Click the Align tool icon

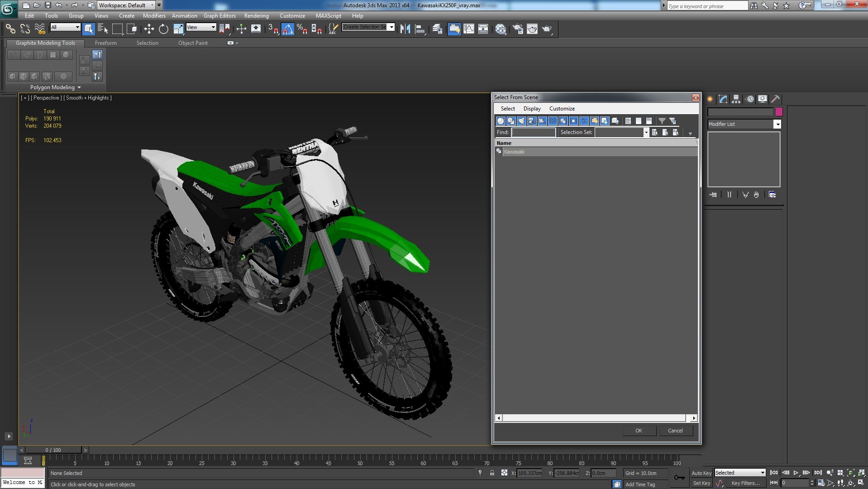[420, 29]
